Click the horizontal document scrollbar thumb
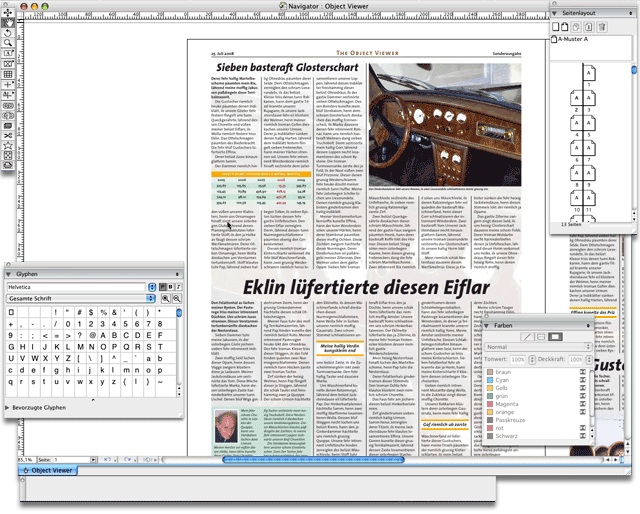 [x=313, y=460]
